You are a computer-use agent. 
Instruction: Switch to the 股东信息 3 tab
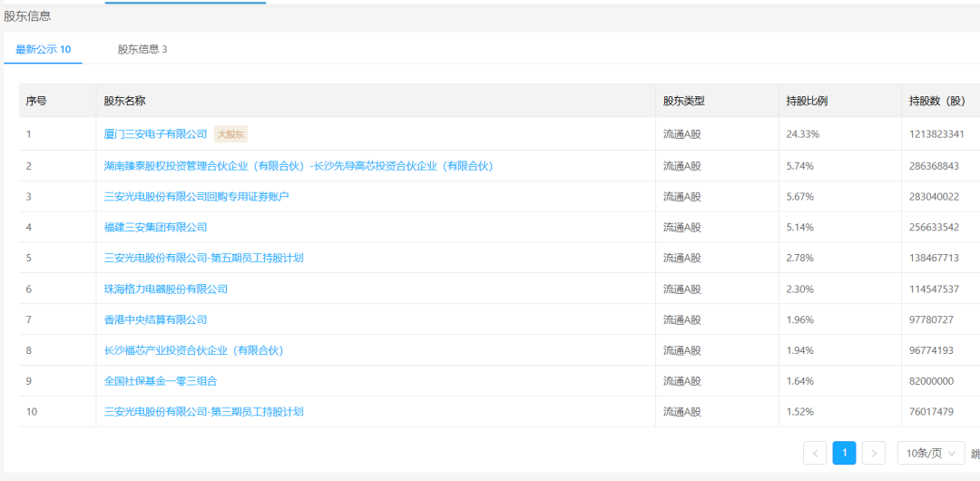(142, 49)
